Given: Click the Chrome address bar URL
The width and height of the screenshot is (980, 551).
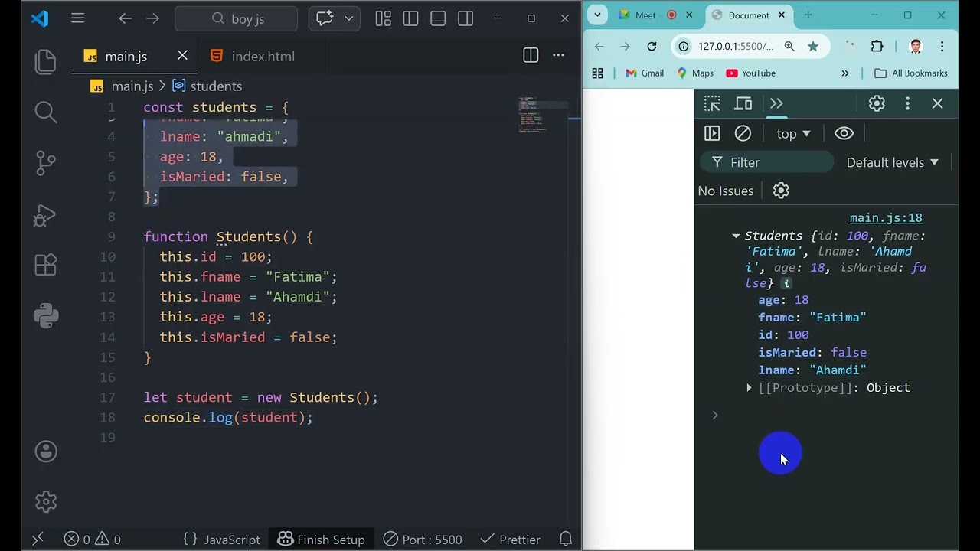Looking at the screenshot, I should pyautogui.click(x=736, y=47).
